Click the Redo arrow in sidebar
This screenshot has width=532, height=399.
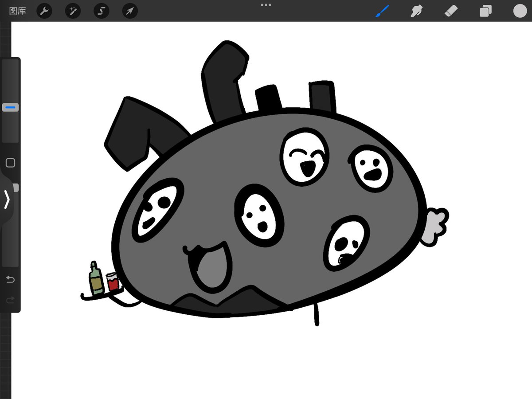coord(10,300)
